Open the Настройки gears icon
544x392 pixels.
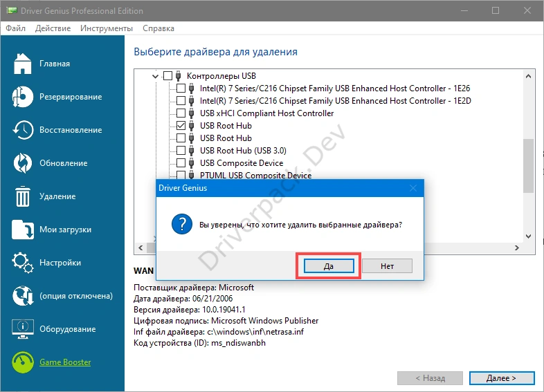point(23,263)
